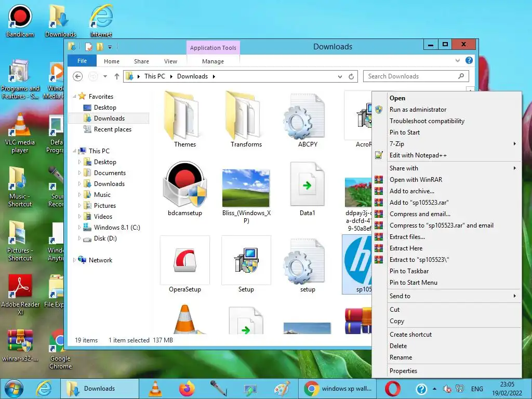532x399 pixels.
Task: Select the bdcamsetup installer file
Action: [x=184, y=189]
